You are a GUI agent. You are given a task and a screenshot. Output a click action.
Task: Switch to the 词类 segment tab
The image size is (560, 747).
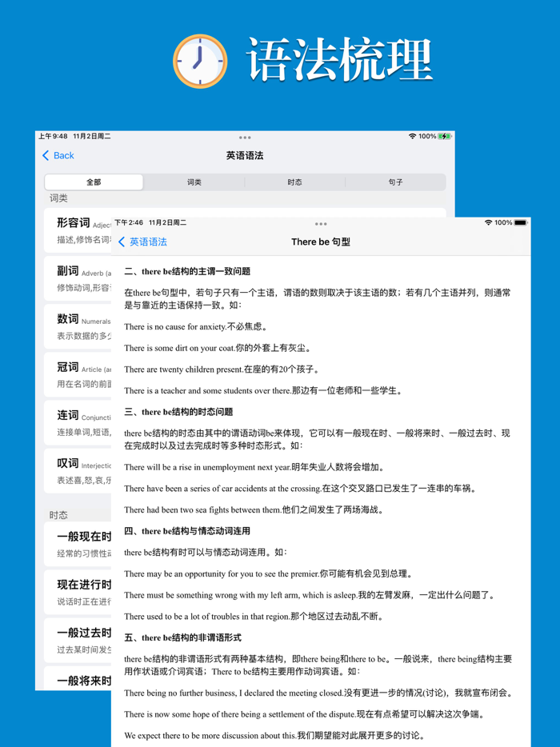(x=194, y=182)
